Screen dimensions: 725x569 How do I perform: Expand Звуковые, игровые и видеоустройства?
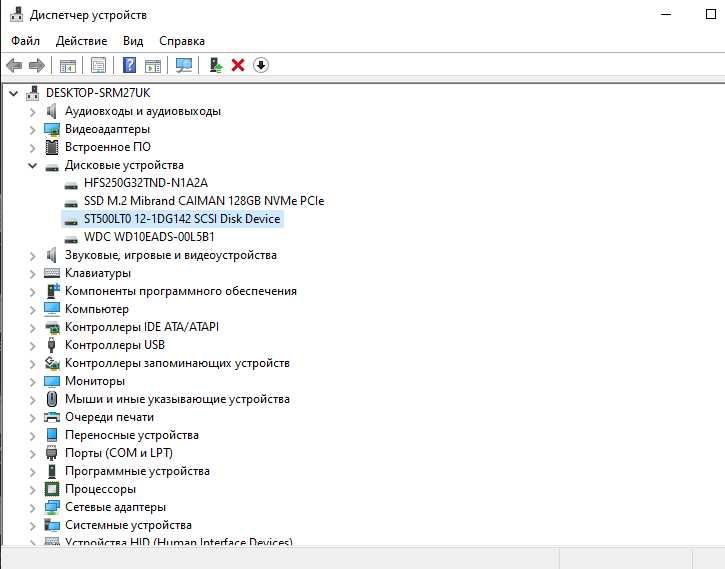coord(32,256)
